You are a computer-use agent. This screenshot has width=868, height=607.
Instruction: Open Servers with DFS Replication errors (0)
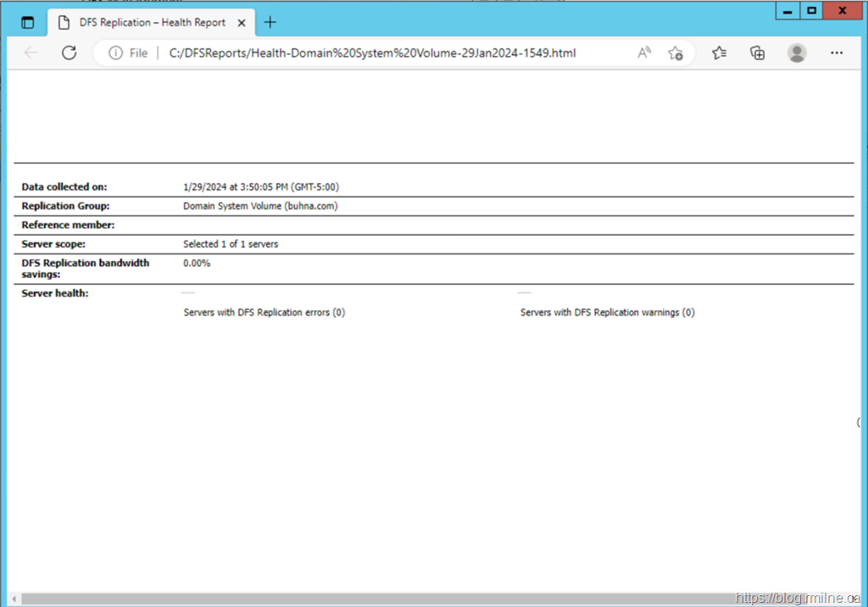(264, 312)
